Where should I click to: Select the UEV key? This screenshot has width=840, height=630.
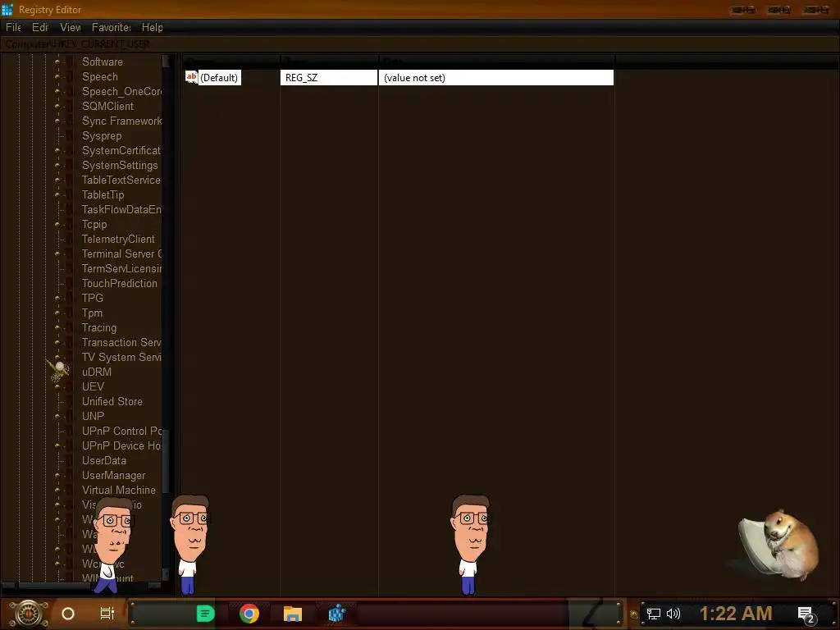(x=94, y=387)
